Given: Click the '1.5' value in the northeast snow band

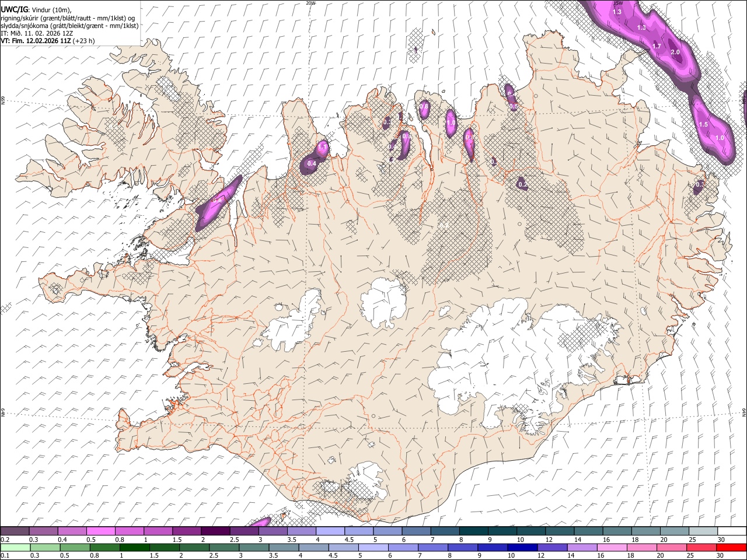Looking at the screenshot, I should pyautogui.click(x=703, y=125).
